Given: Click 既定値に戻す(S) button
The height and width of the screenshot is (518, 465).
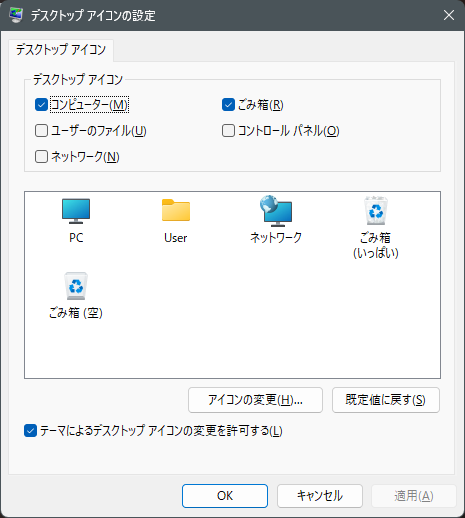Looking at the screenshot, I should 386,400.
